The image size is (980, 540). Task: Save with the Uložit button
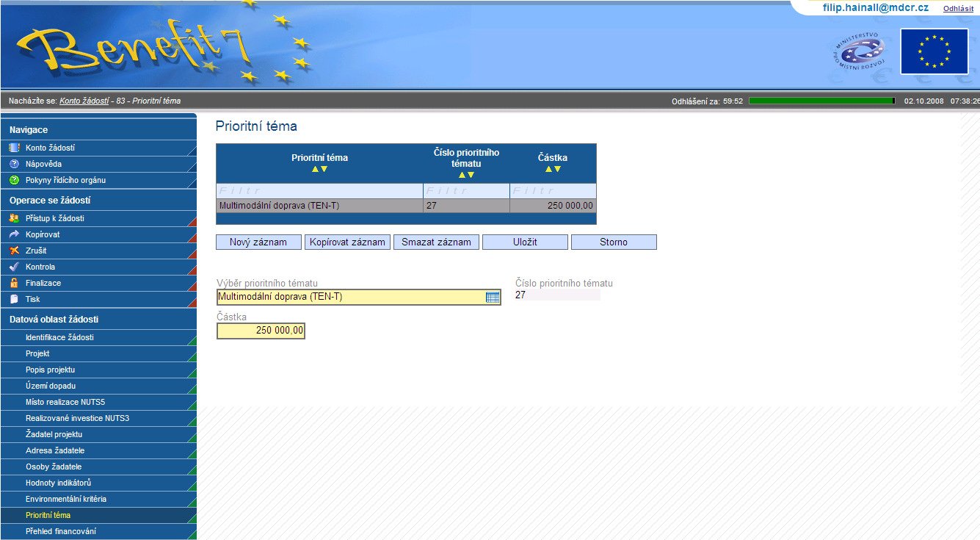[525, 242]
